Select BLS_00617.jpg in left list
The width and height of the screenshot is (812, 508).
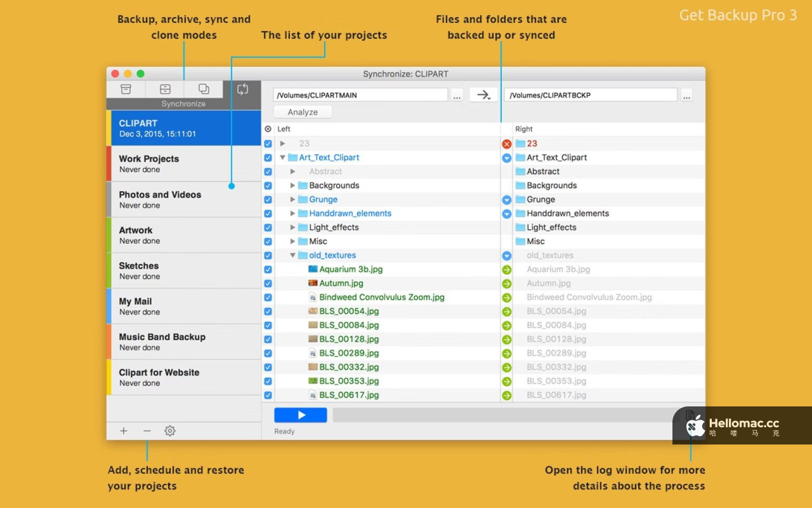(349, 395)
